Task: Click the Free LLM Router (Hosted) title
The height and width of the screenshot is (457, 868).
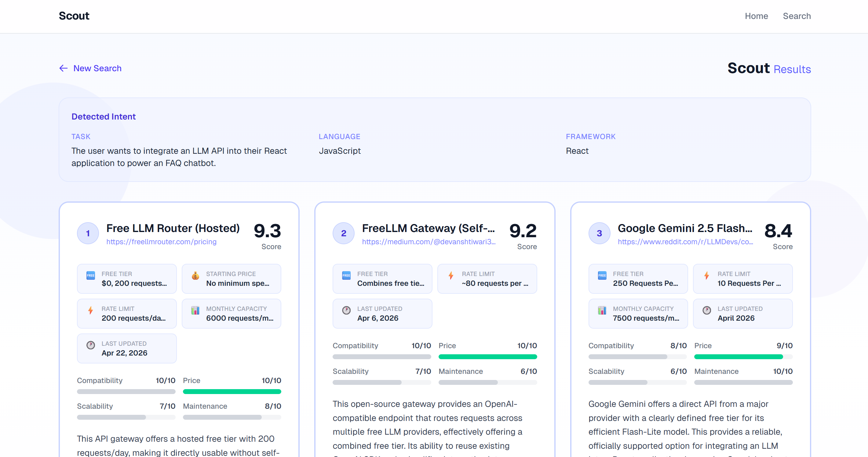Action: click(x=173, y=228)
